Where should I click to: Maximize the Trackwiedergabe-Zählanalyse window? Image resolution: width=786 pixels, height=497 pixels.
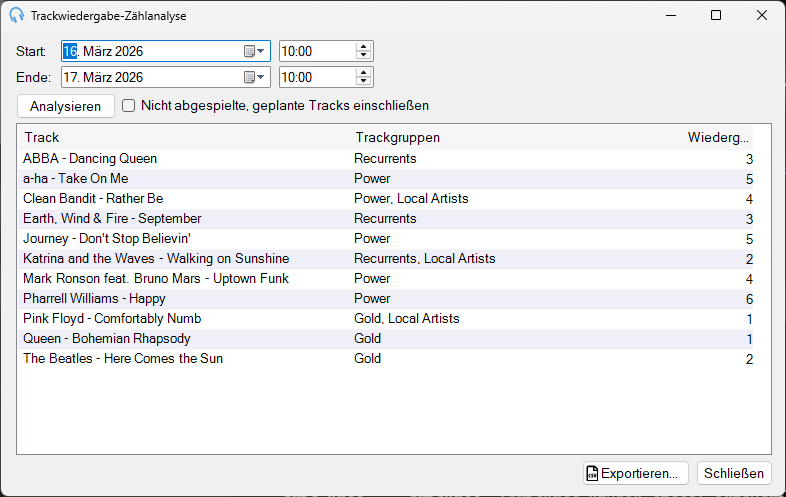click(716, 16)
